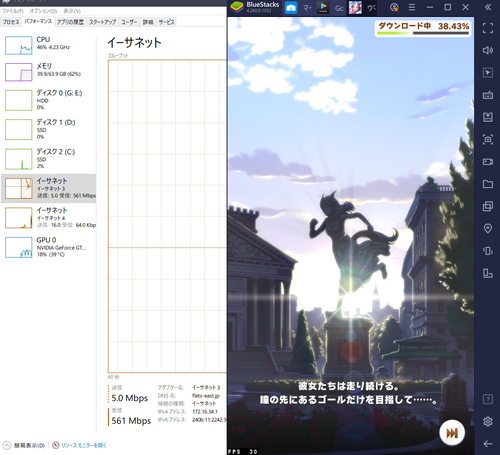Click the FPS counter in BlueStacks
This screenshot has height=455, width=500.
click(x=243, y=452)
